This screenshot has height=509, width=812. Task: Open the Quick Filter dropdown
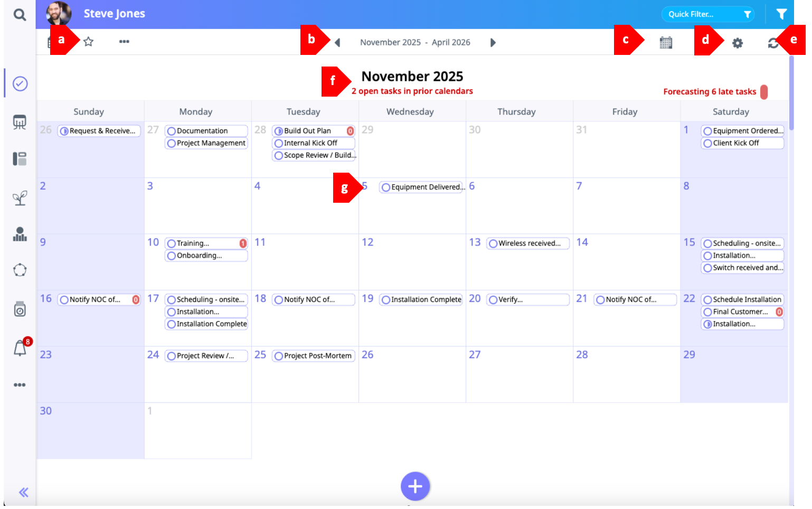pos(707,14)
